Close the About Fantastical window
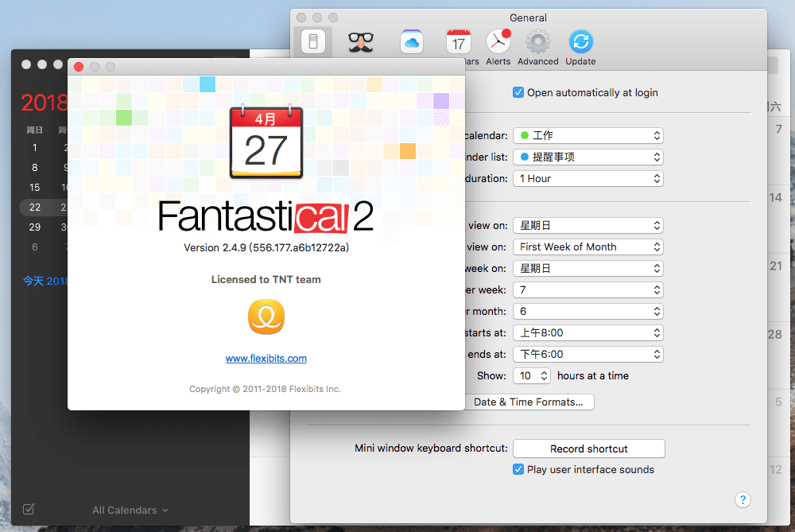The image size is (795, 532). (x=79, y=67)
